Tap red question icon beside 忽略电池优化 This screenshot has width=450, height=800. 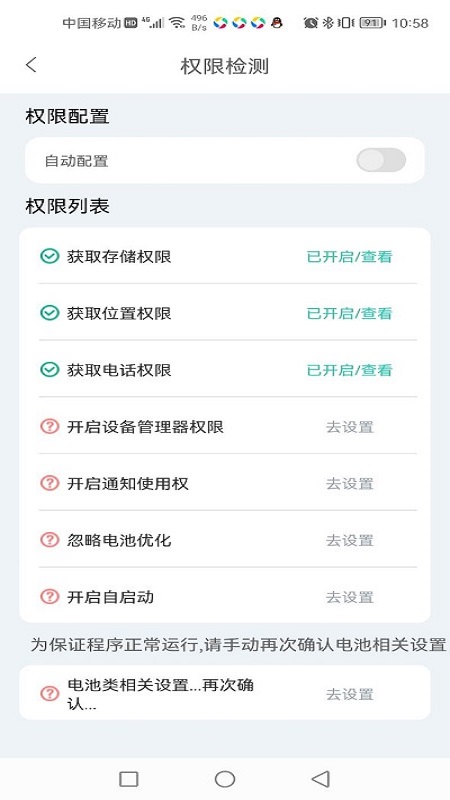click(49, 539)
